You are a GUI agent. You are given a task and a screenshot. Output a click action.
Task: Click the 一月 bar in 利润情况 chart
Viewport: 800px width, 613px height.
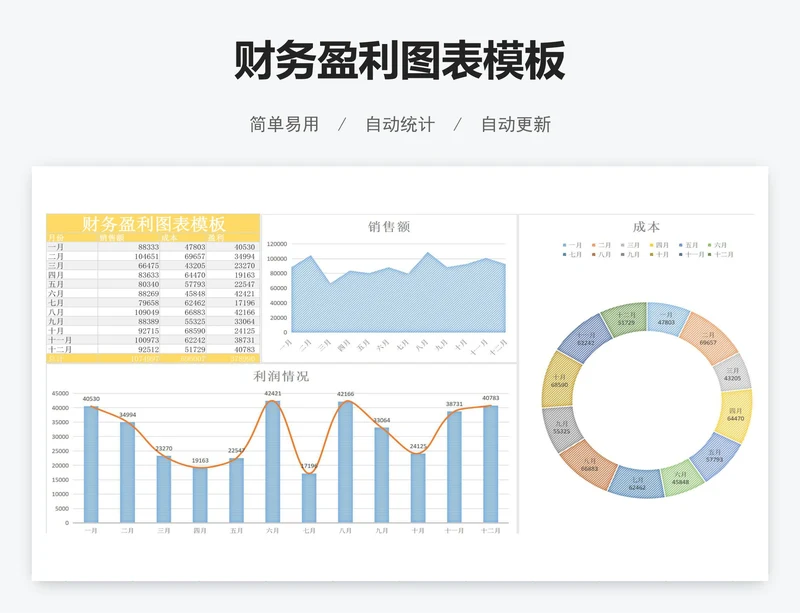click(91, 464)
